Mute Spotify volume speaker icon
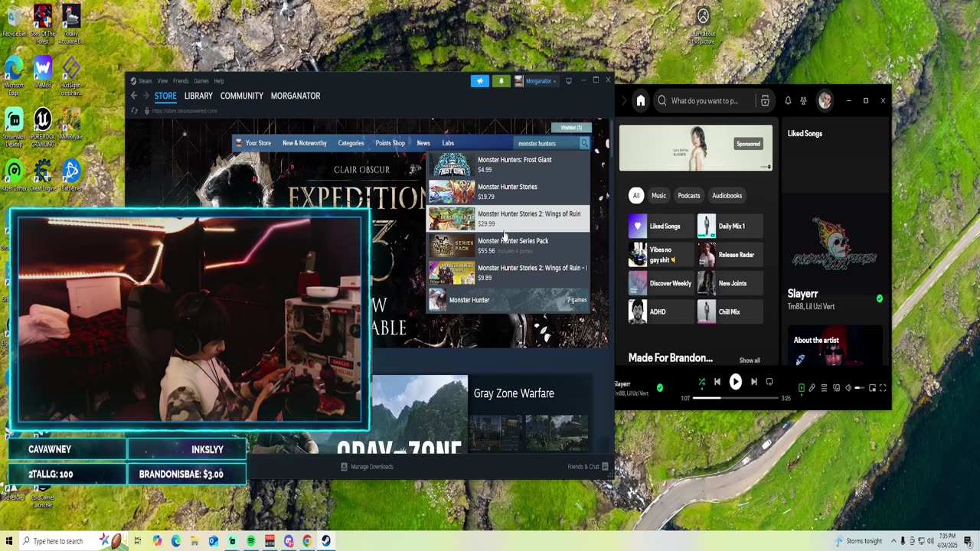Screen dimensions: 980x551 click(848, 388)
